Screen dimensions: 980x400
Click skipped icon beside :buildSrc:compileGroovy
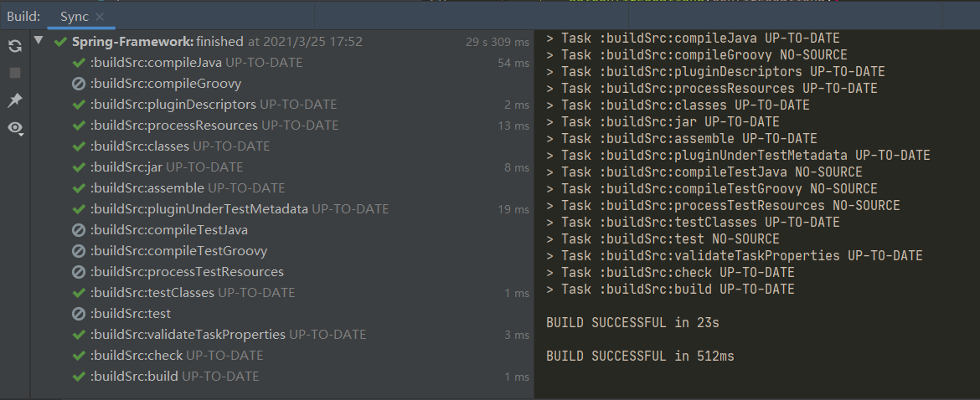(x=79, y=84)
